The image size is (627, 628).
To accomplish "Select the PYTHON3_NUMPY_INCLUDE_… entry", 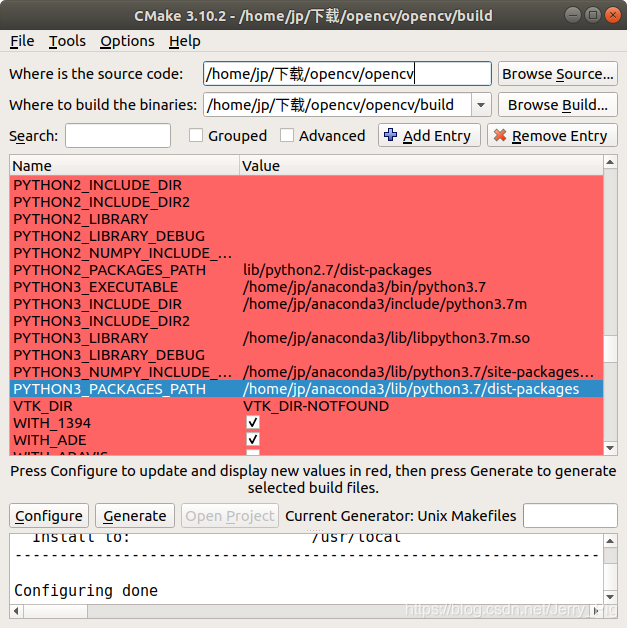I will 123,372.
